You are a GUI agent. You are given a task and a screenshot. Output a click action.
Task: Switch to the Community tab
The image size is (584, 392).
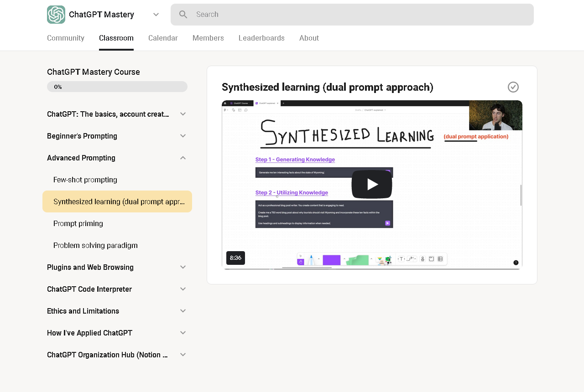[x=66, y=38]
